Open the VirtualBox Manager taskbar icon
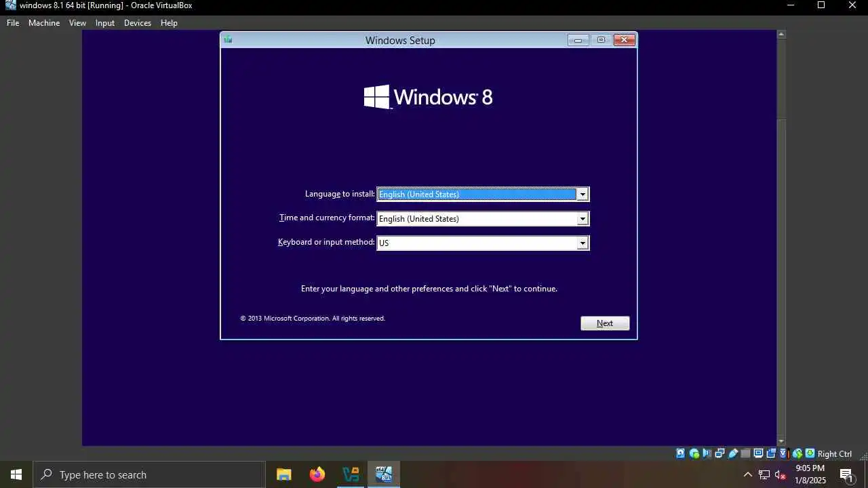Screen dimensions: 868x488 351,474
